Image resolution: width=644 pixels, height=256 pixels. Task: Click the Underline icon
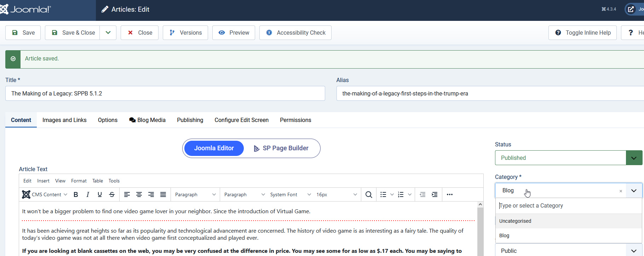(100, 194)
